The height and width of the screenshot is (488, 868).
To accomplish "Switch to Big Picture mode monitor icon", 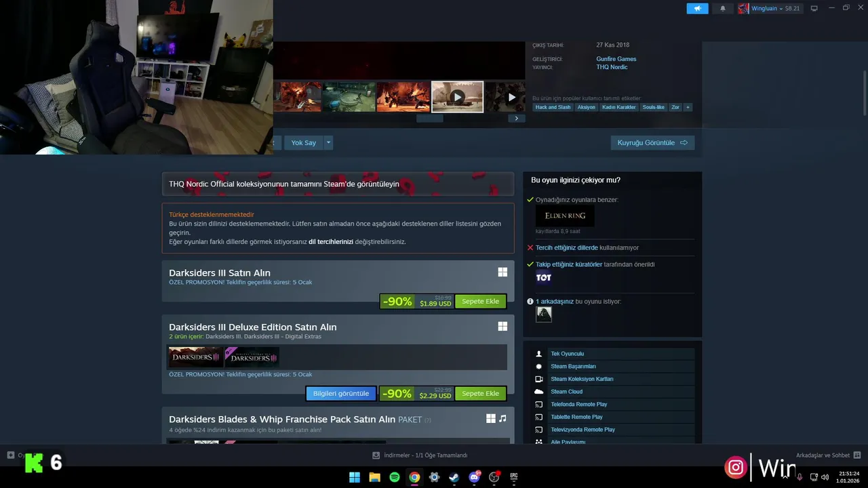I will tap(814, 8).
